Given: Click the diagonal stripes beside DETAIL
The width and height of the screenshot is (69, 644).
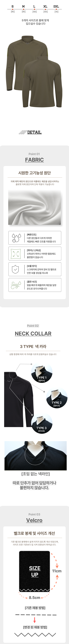Looking at the screenshot, I should (x=23, y=132).
